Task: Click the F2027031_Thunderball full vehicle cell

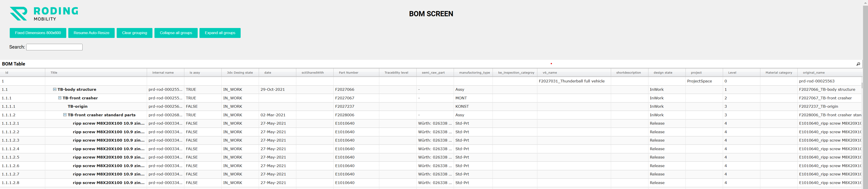Action: [x=572, y=81]
